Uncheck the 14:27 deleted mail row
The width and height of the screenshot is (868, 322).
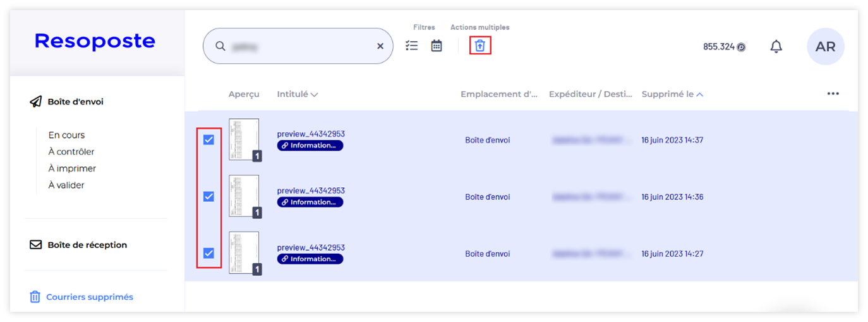coord(208,254)
